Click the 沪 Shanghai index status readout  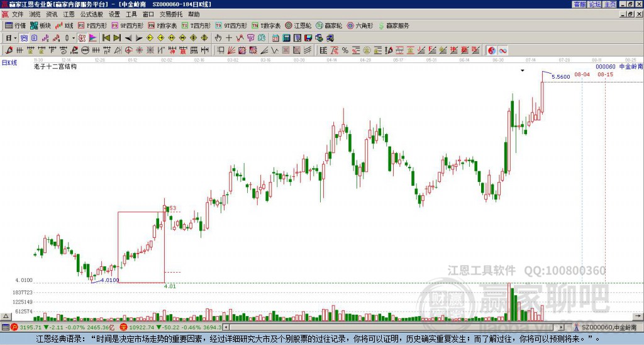(64, 327)
